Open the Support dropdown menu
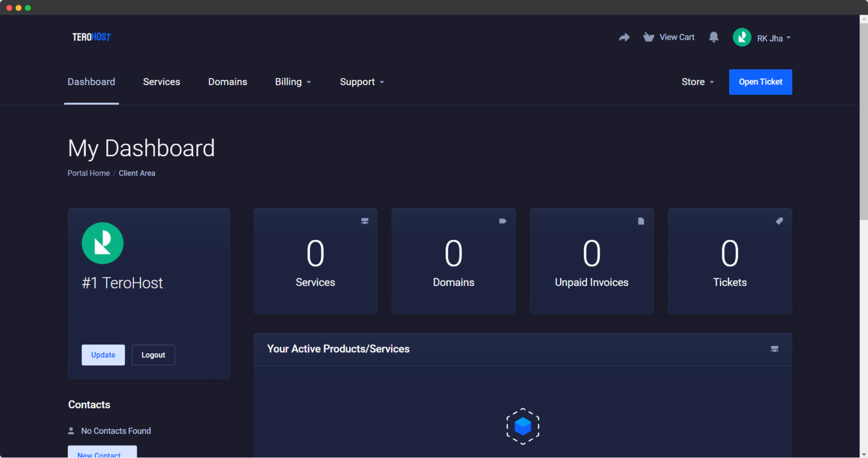868x458 pixels. (x=362, y=82)
